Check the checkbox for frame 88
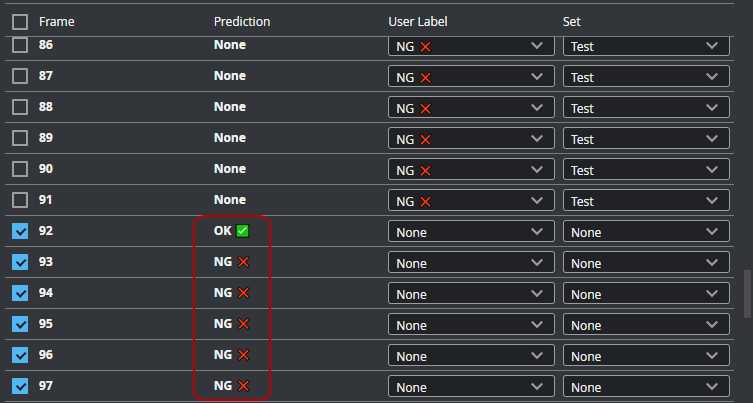Image resolution: width=753 pixels, height=403 pixels. click(x=20, y=107)
